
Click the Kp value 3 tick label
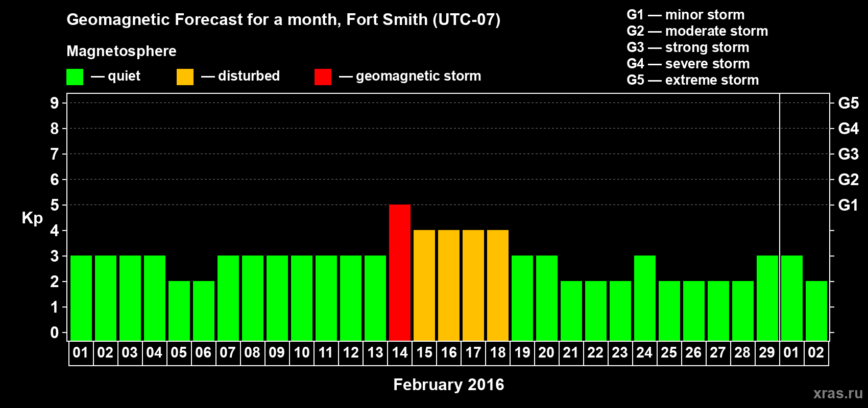coord(55,256)
